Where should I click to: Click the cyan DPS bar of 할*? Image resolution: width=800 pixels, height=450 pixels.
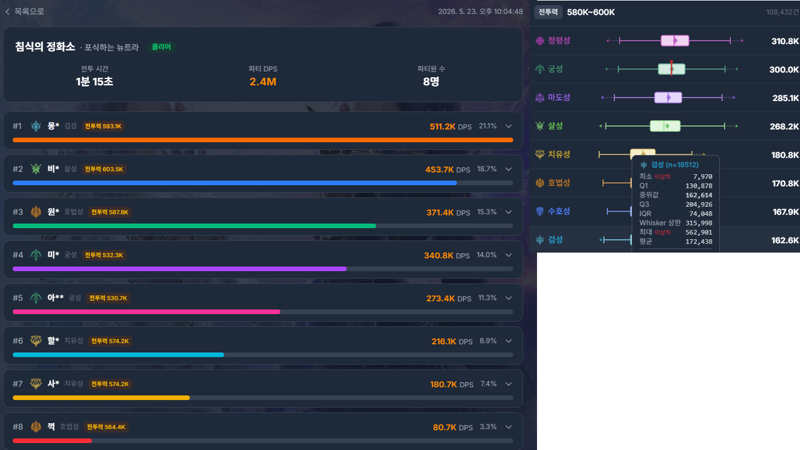pyautogui.click(x=118, y=354)
